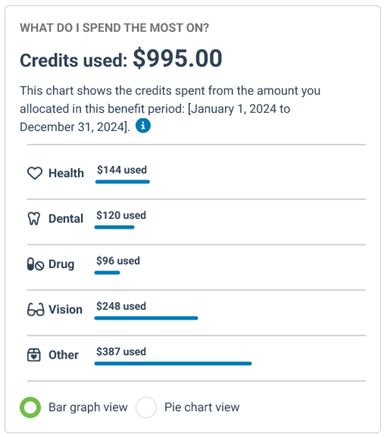Click the Credits used $995.00 total
This screenshot has width=384, height=437.
121,59
